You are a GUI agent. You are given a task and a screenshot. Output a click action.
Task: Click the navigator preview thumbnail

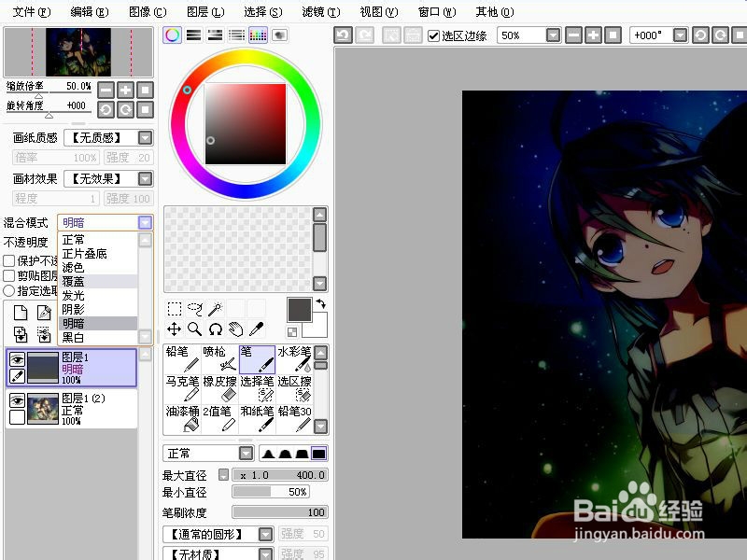[x=78, y=51]
